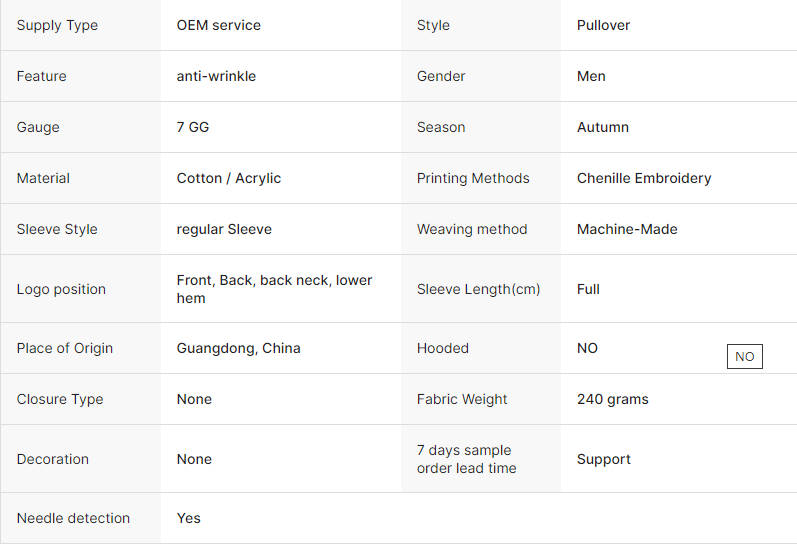Select the '240 grams' fabric weight
Image resolution: width=797 pixels, height=544 pixels.
[612, 399]
